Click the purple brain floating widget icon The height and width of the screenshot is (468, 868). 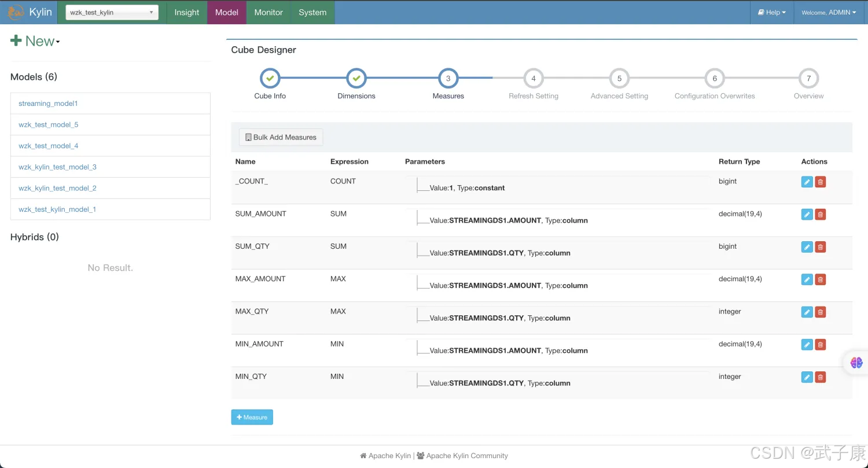[x=856, y=363]
